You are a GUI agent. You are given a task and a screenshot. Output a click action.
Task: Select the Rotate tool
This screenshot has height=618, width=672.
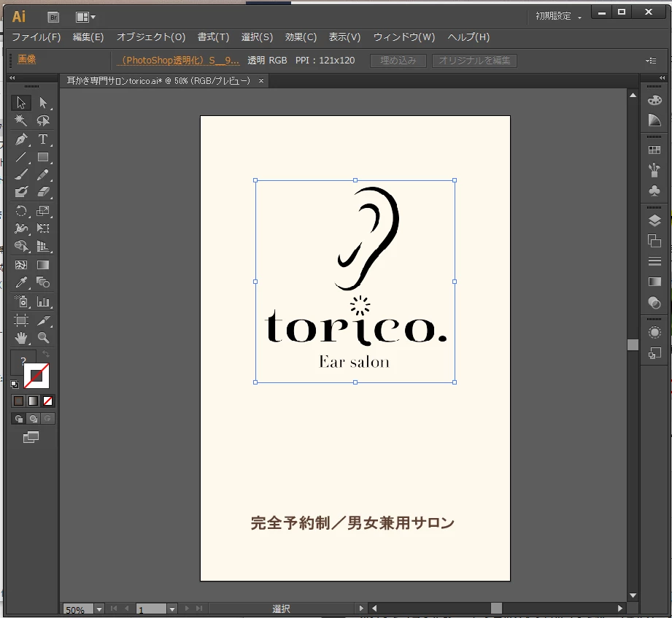(x=21, y=211)
